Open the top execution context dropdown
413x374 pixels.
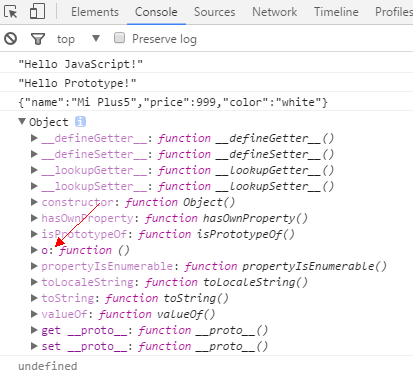click(78, 39)
